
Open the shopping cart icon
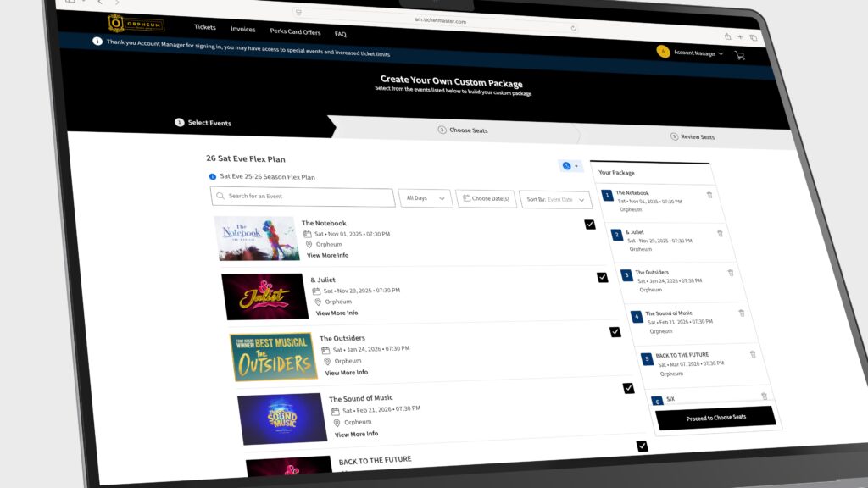[739, 56]
